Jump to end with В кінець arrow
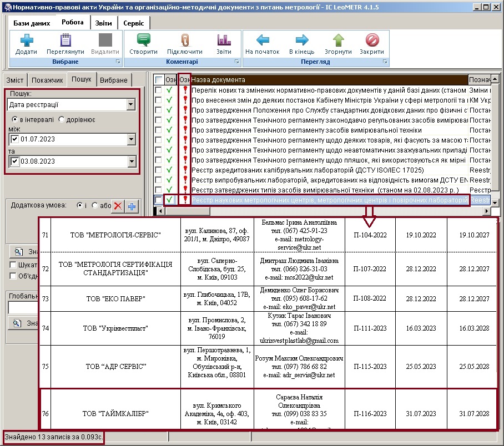The height and width of the screenshot is (446, 504). (x=302, y=40)
